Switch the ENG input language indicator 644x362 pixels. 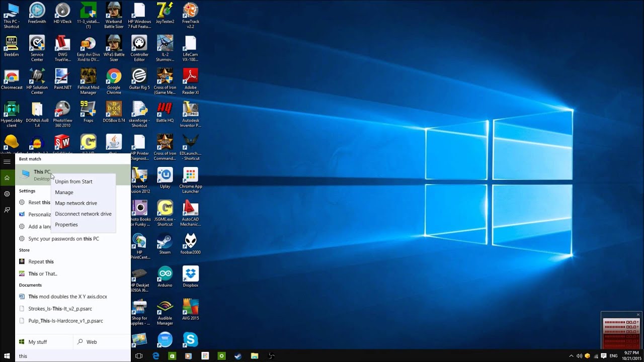click(613, 356)
